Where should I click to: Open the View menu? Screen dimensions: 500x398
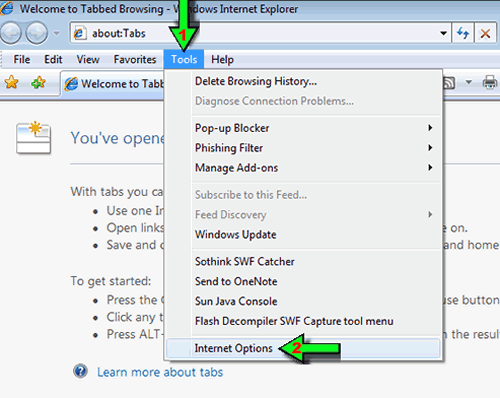coord(88,59)
